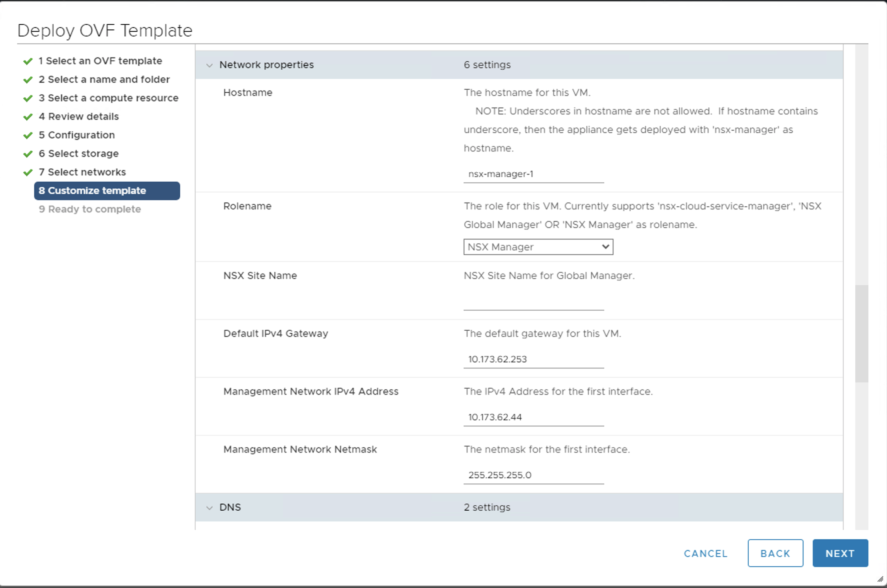The height and width of the screenshot is (588, 887).
Task: Select the active step 8 Customize template
Action: coord(107,191)
